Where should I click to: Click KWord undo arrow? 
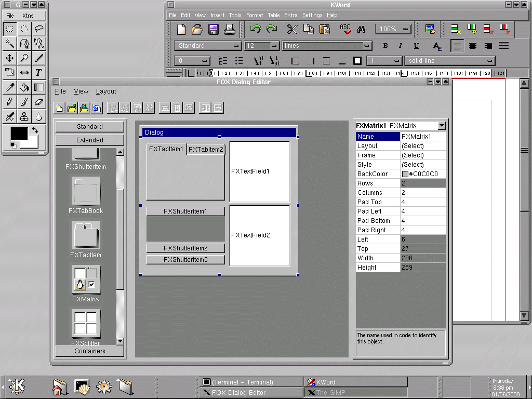point(256,30)
